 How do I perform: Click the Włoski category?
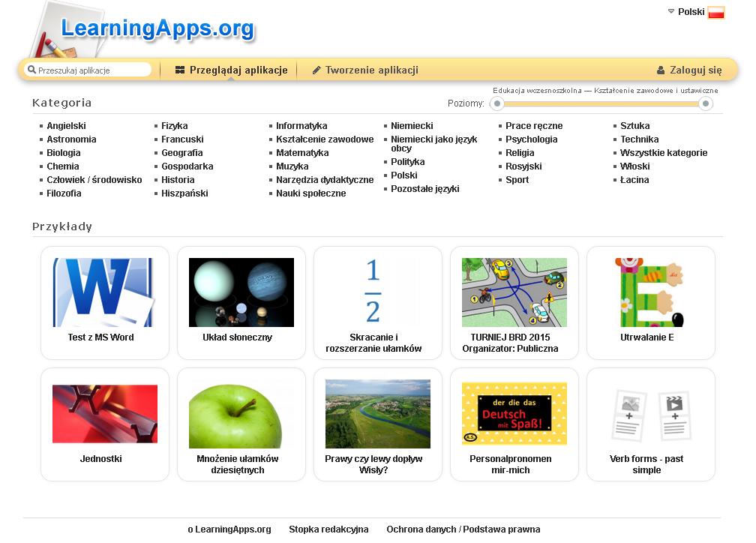pos(634,166)
